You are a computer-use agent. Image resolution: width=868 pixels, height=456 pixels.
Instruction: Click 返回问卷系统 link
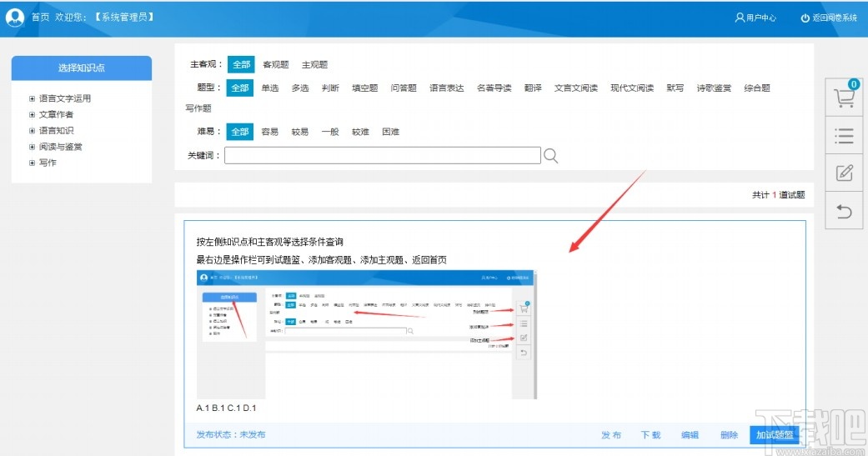click(x=829, y=18)
